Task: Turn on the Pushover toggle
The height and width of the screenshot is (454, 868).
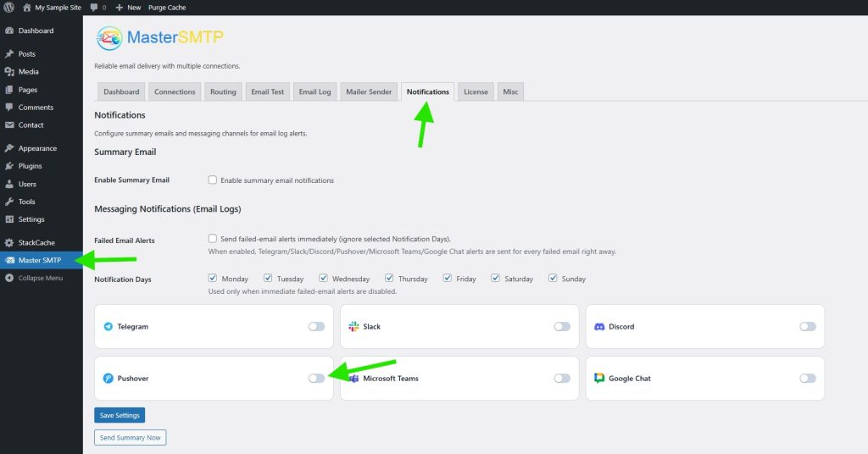Action: (x=317, y=379)
